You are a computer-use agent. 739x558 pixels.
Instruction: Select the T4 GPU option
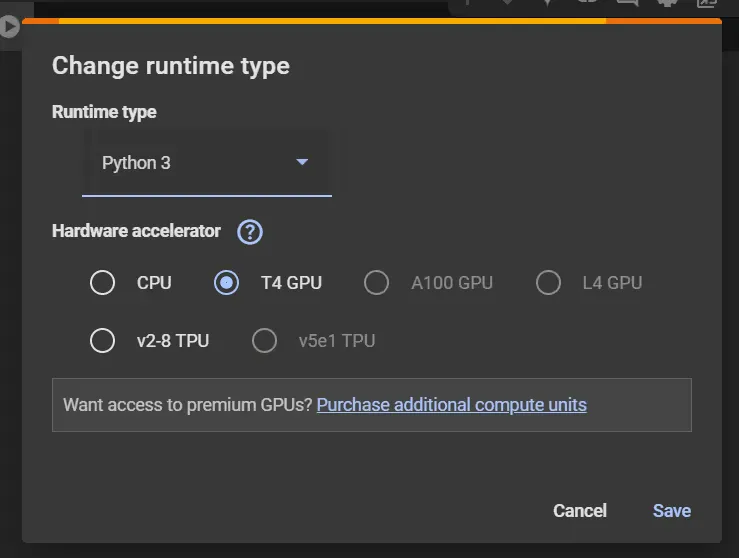(x=226, y=283)
